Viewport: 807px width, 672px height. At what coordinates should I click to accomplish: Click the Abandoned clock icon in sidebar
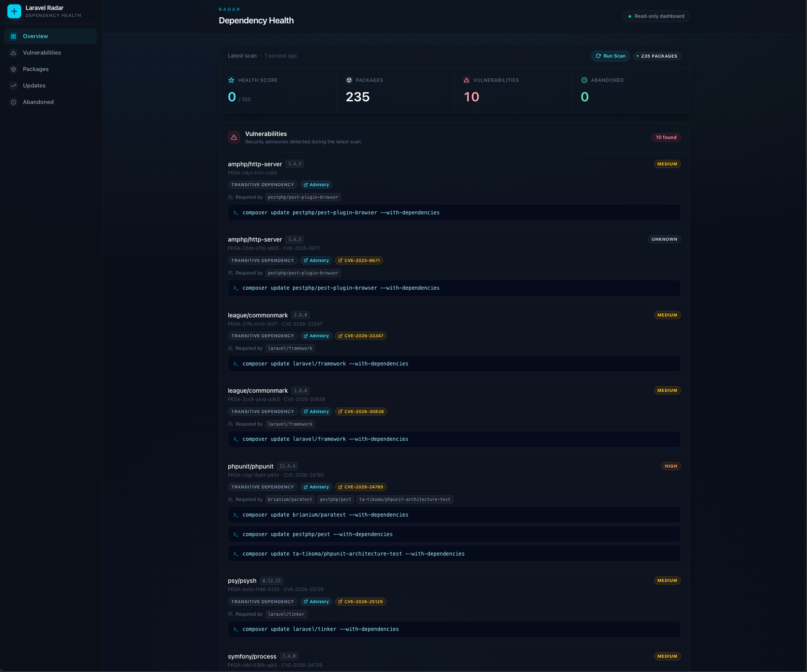click(13, 102)
